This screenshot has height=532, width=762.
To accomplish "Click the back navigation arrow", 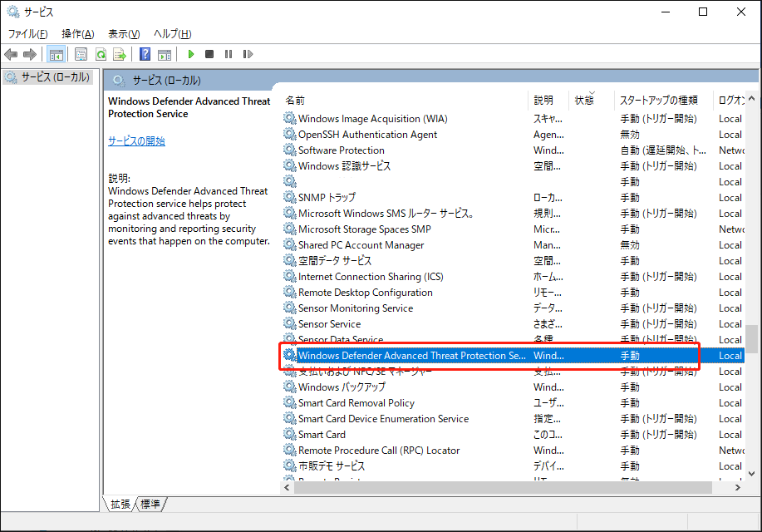I will (x=10, y=53).
